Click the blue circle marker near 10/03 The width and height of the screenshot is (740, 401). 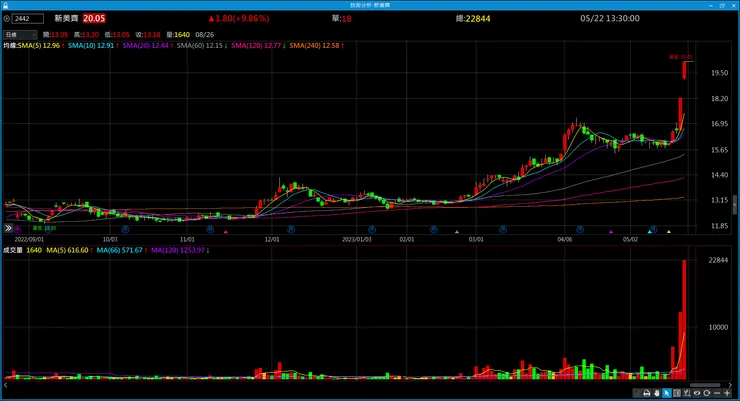point(125,229)
